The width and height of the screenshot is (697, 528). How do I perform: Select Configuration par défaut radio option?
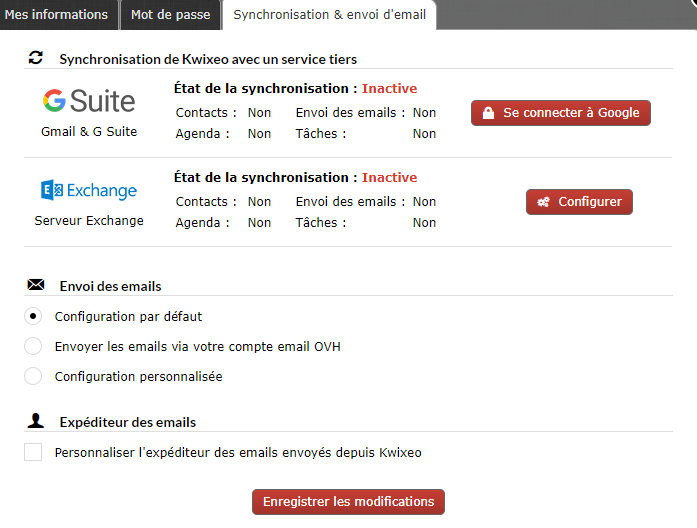pyautogui.click(x=34, y=317)
